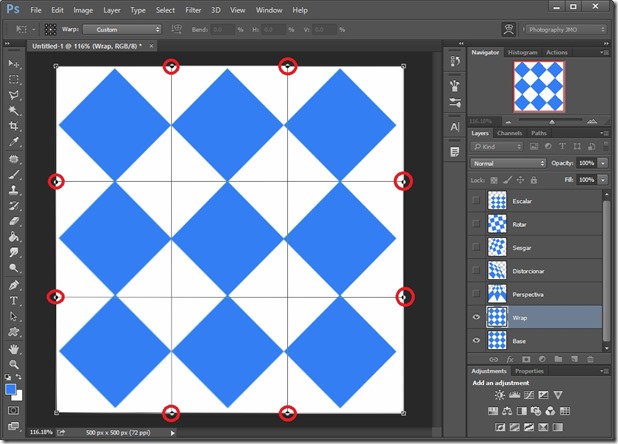The image size is (618, 444).
Task: Open status bar info arrow
Action: (x=173, y=433)
